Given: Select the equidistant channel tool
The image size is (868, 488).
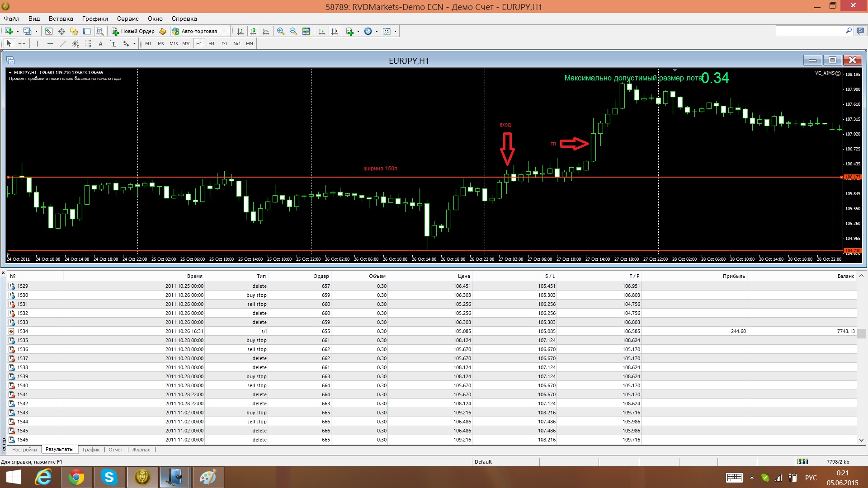Looking at the screenshot, I should tap(75, 43).
